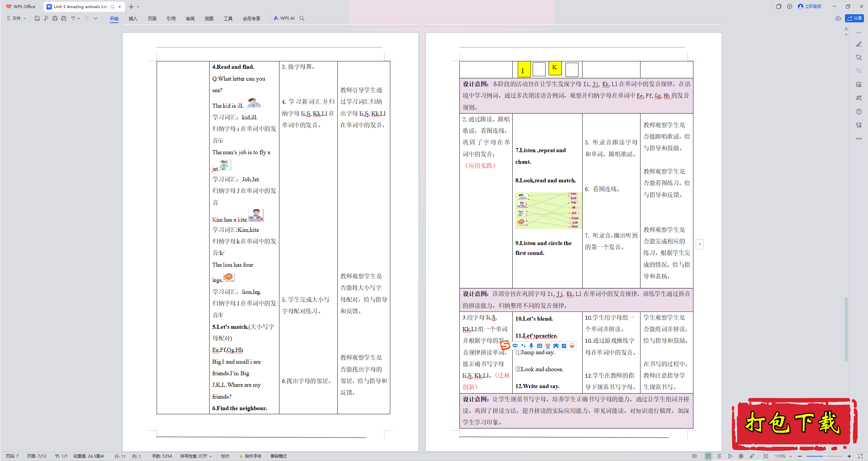
Task: Open the 工具 menu
Action: (x=227, y=18)
